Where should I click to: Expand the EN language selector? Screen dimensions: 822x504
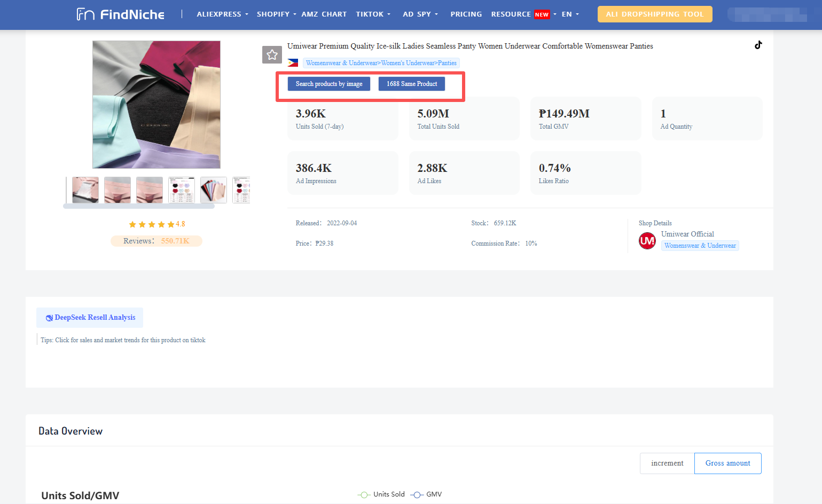point(570,14)
